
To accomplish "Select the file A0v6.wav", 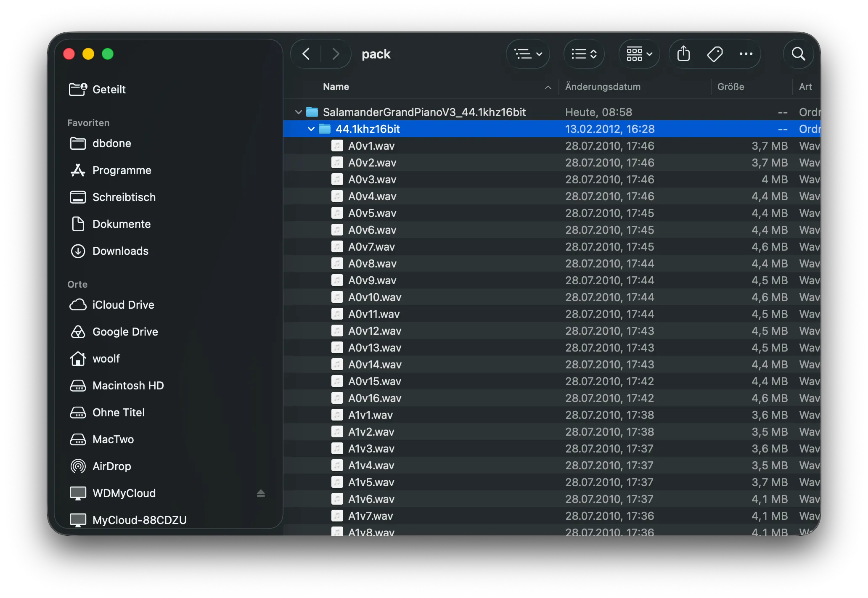I will 552,230.
